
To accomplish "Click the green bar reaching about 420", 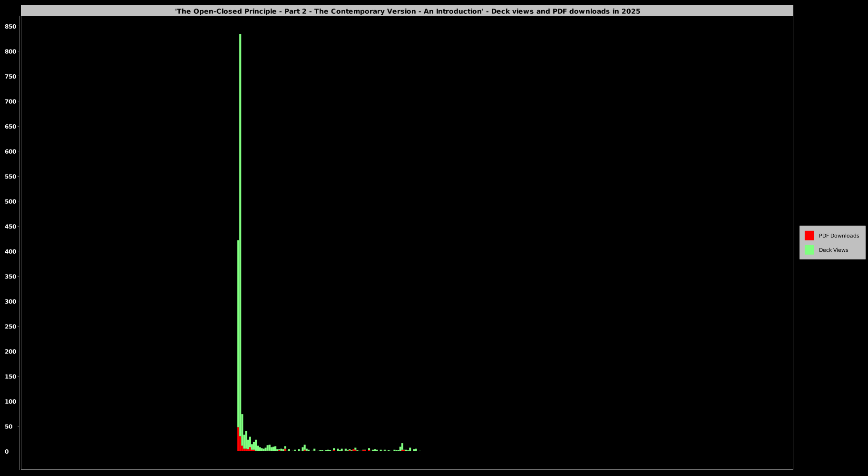I will pos(238,333).
